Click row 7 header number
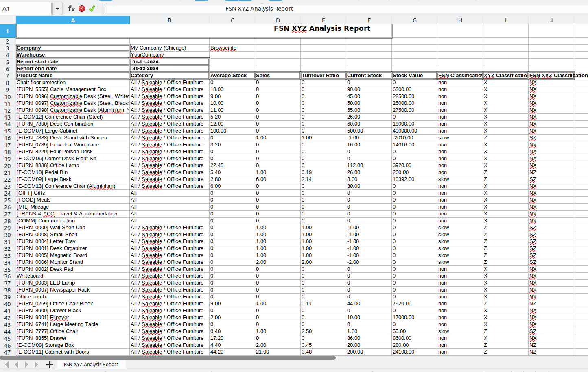The image size is (588, 372). tap(7, 76)
